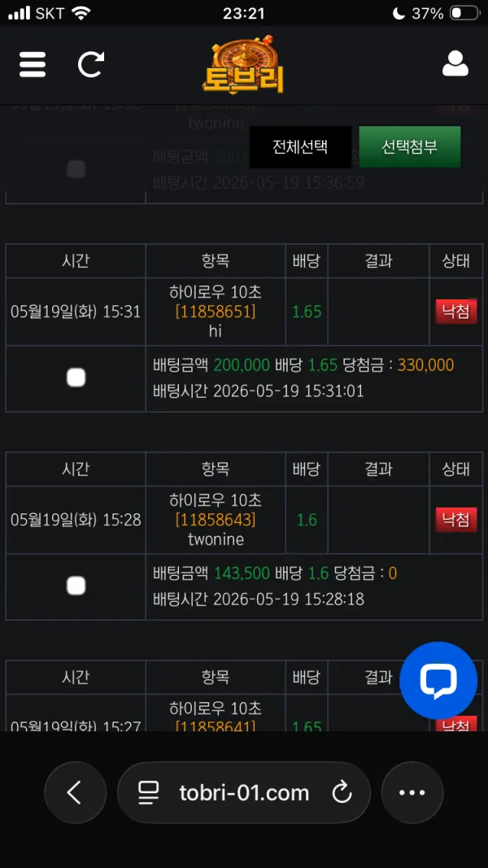The image size is (488, 868).
Task: Tap the 낙첨 badge for the 15:28 bet
Action: (x=456, y=520)
